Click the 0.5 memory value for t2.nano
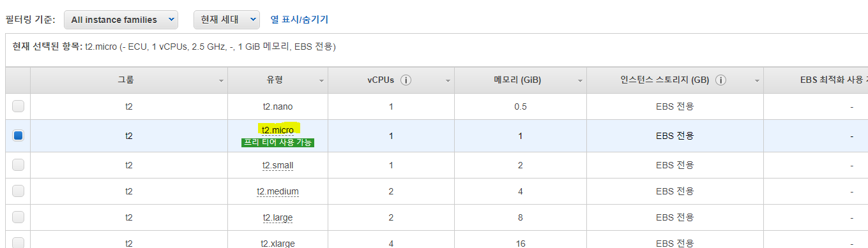 tap(521, 106)
